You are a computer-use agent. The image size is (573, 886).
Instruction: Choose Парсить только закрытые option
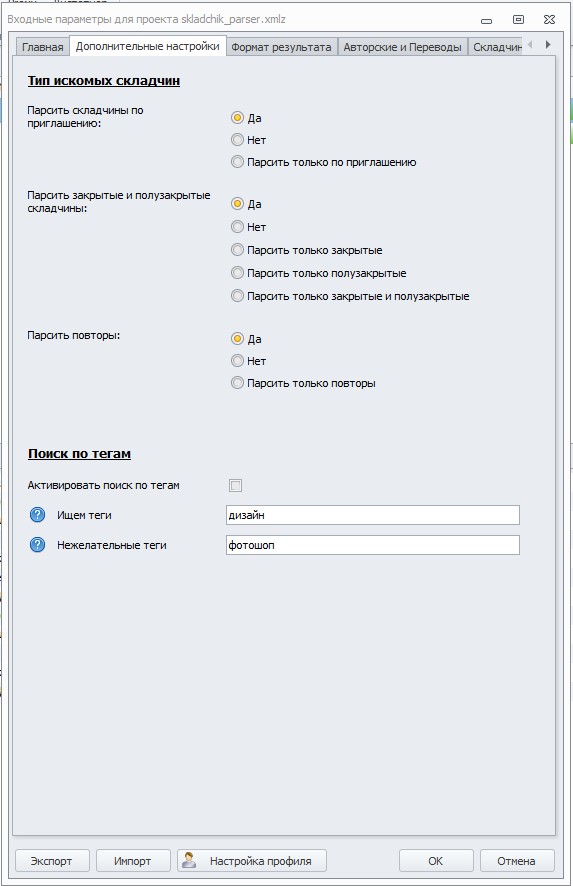pyautogui.click(x=237, y=250)
